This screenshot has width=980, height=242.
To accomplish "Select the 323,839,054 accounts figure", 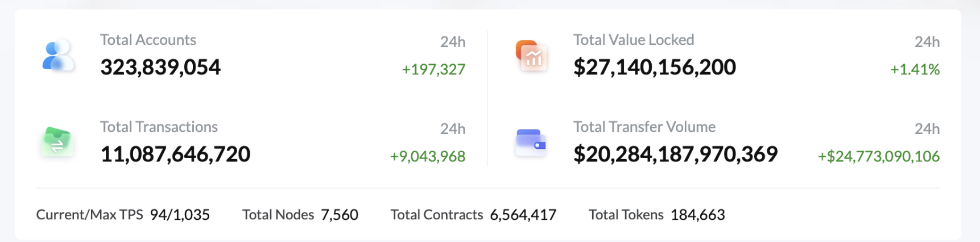I will click(160, 67).
